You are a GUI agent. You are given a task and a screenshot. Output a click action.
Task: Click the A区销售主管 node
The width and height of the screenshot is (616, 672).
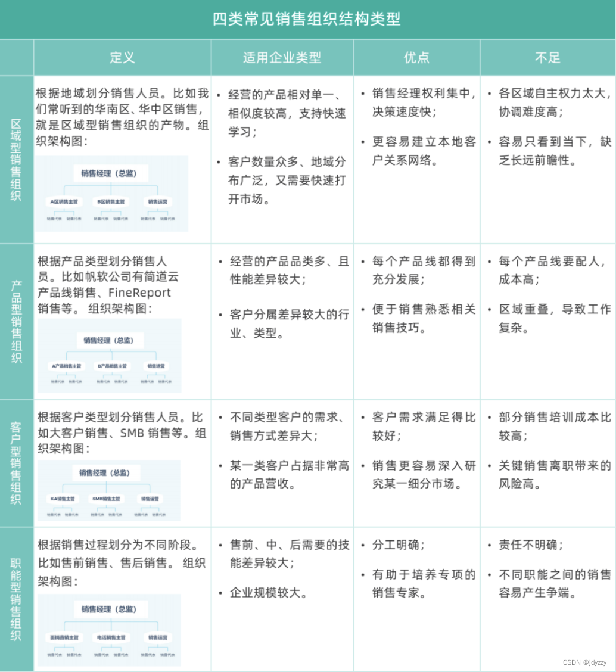pos(64,202)
